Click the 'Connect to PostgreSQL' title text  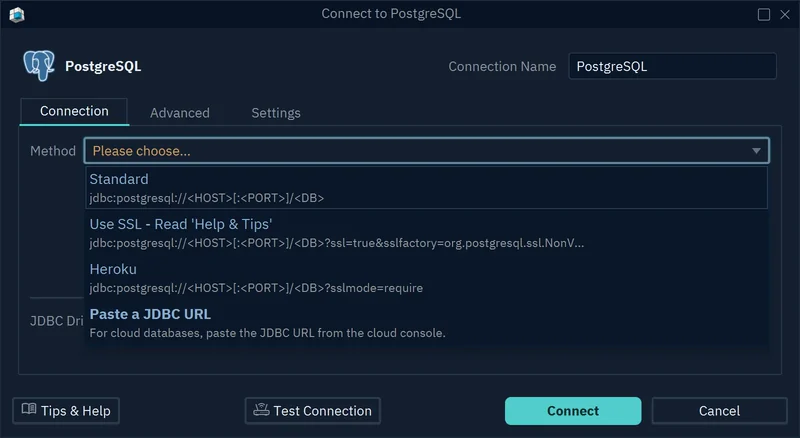391,14
